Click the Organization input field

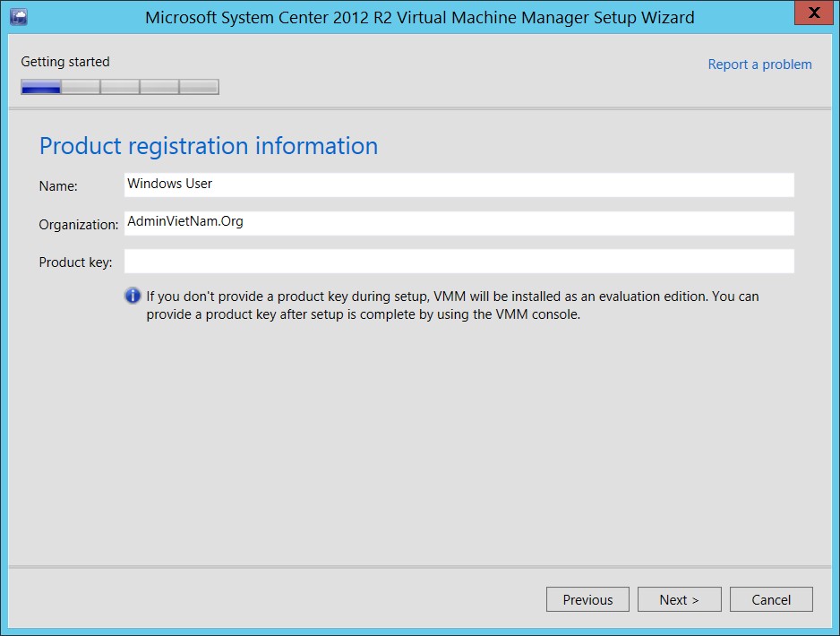click(459, 223)
